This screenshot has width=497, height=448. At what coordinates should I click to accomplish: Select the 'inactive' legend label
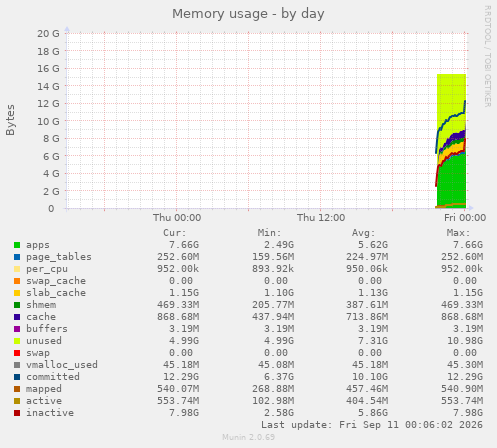pos(50,413)
